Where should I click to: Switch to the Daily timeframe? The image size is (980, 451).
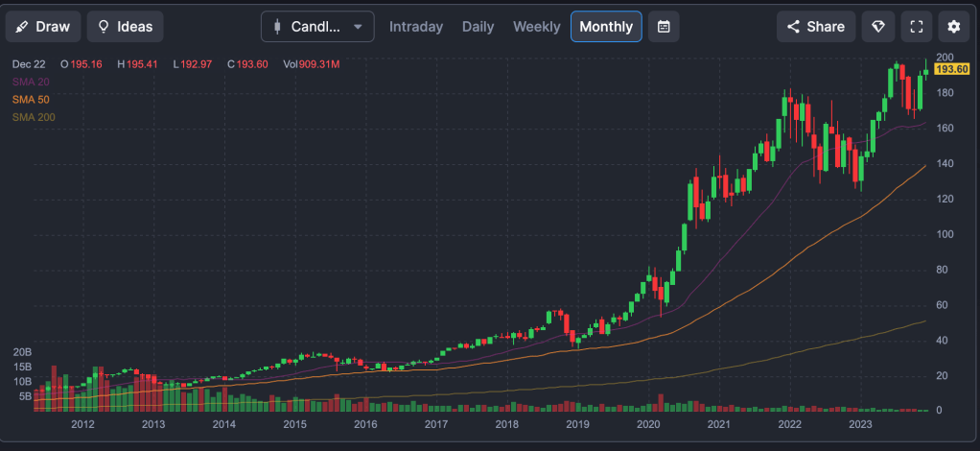pos(478,27)
